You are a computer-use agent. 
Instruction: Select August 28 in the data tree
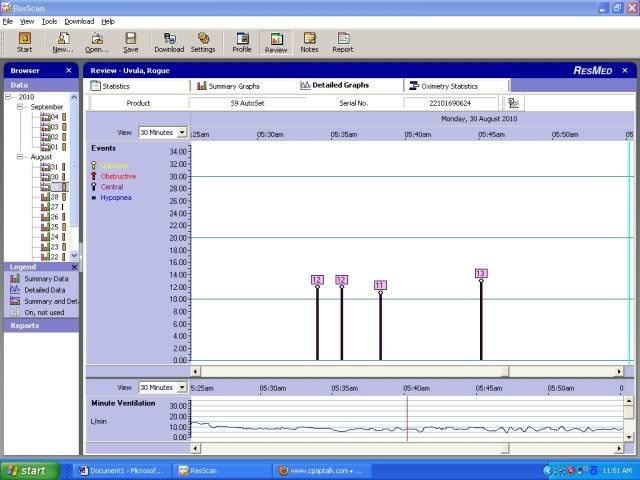55,197
